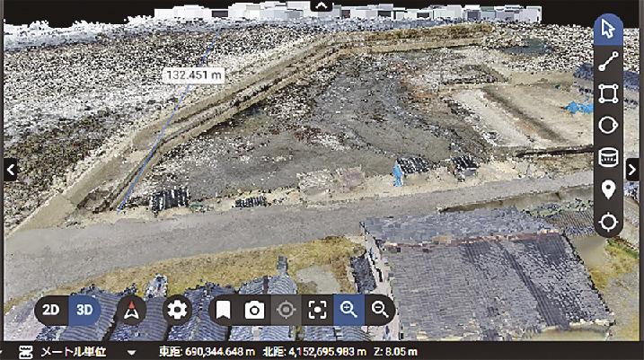Choose the line distance measurement tool
644x360 pixels.
pyautogui.click(x=608, y=62)
